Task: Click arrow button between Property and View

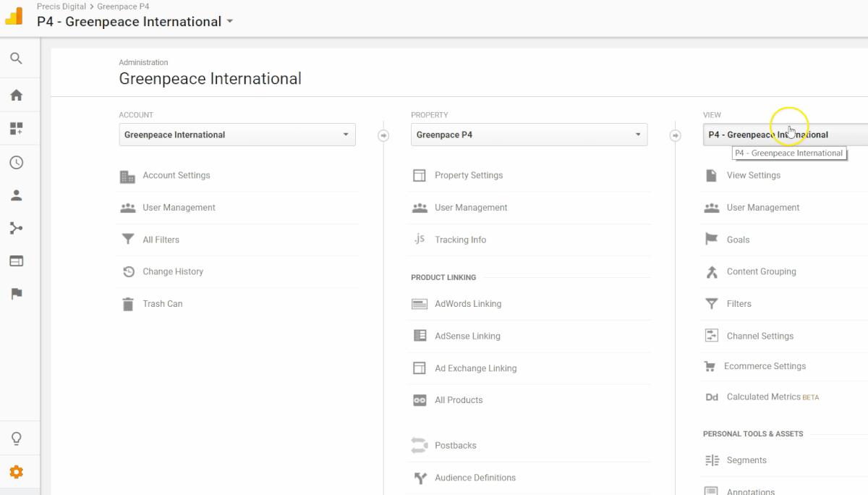Action: pos(675,135)
